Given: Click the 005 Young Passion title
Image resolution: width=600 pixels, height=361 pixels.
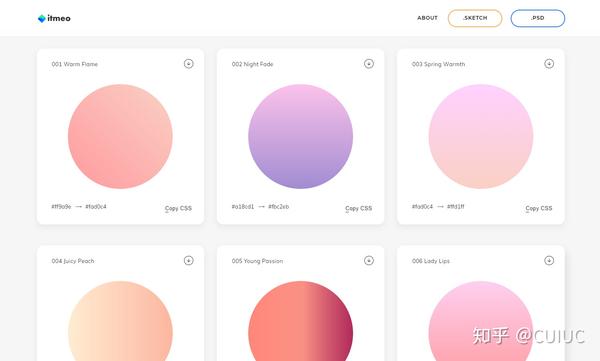Looking at the screenshot, I should pos(257,261).
